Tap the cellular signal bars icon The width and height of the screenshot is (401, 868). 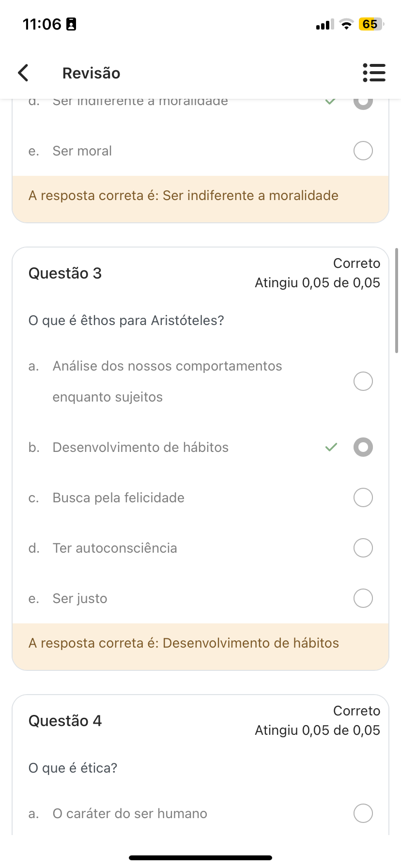point(324,25)
